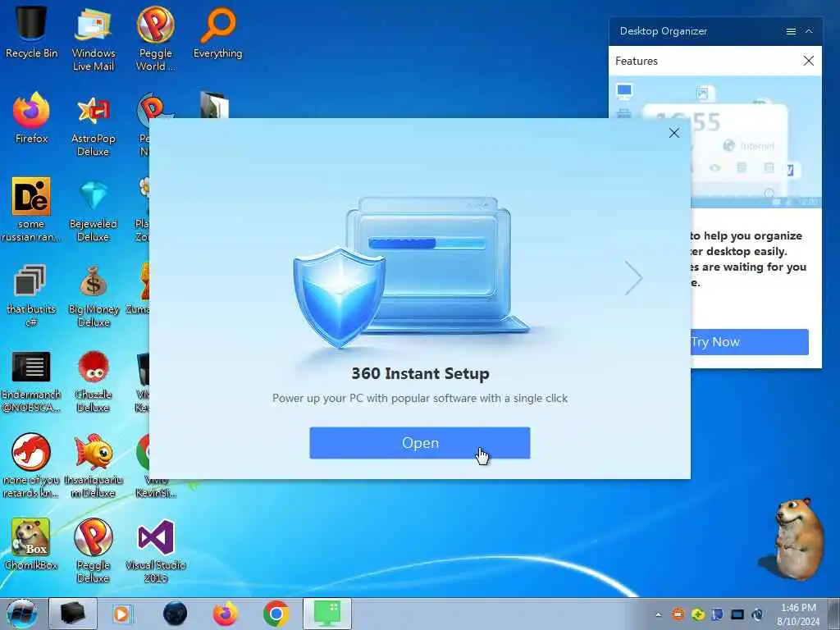
Task: Open the Everything search desktop icon
Action: [x=217, y=32]
